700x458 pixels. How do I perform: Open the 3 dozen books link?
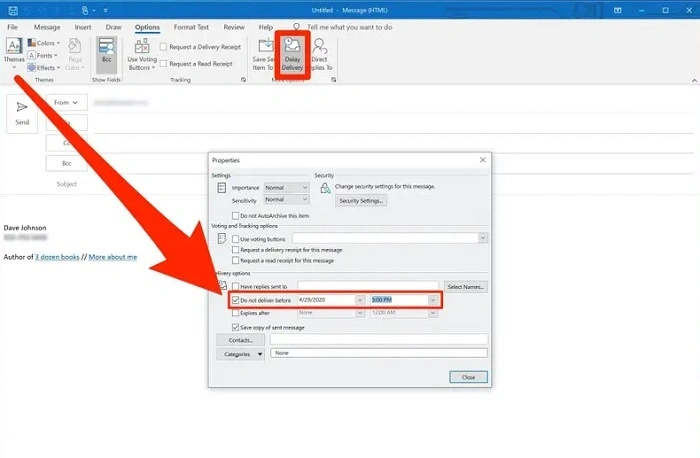[x=57, y=257]
